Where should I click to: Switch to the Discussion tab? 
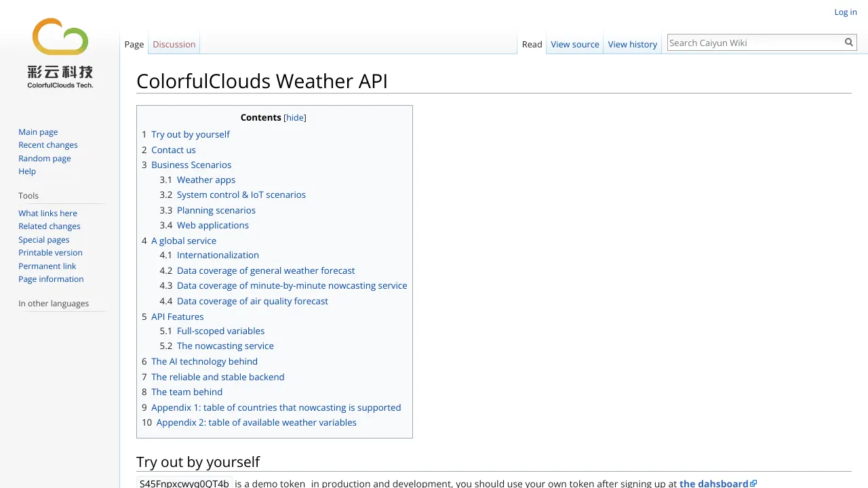[x=174, y=44]
